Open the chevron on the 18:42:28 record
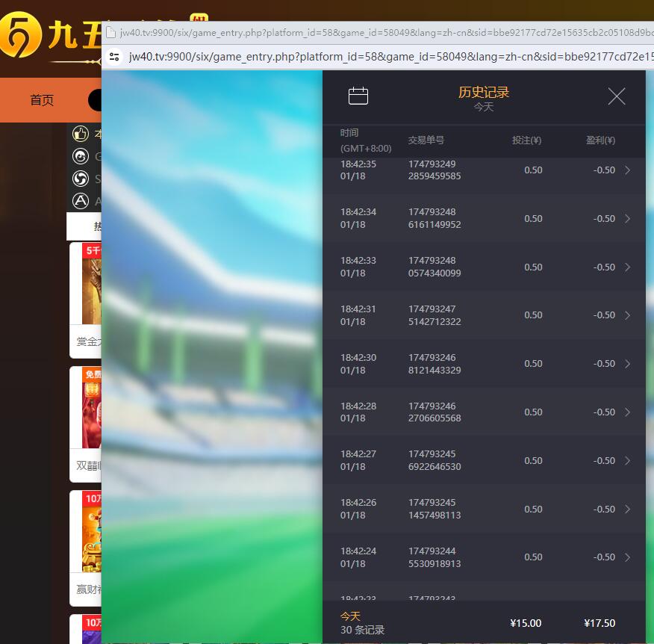This screenshot has width=654, height=644. pos(627,412)
